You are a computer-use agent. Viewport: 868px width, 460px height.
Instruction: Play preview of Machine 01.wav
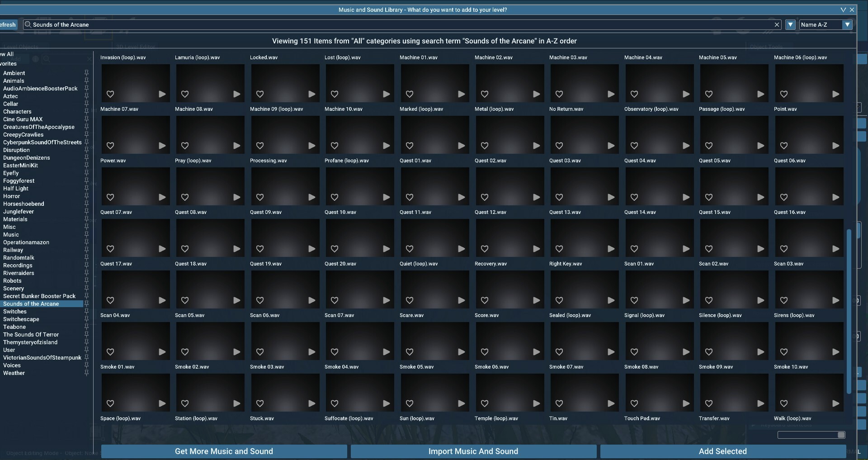pos(461,94)
